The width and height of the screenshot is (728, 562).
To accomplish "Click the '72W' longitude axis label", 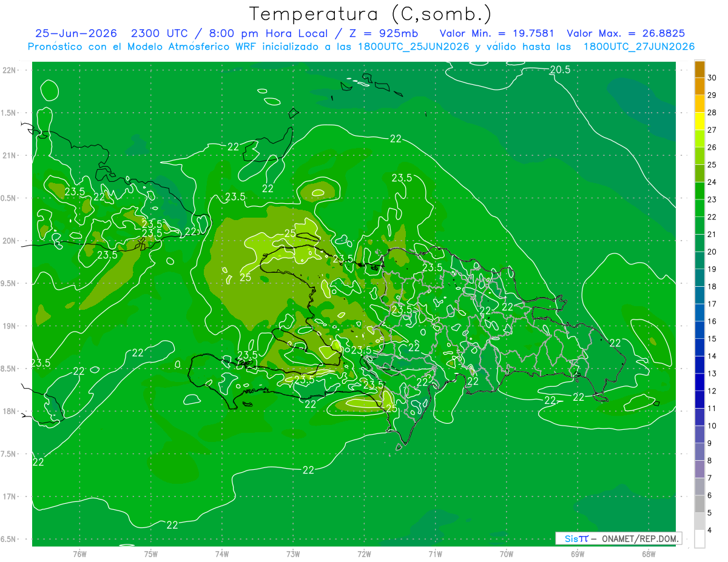I will (x=364, y=554).
